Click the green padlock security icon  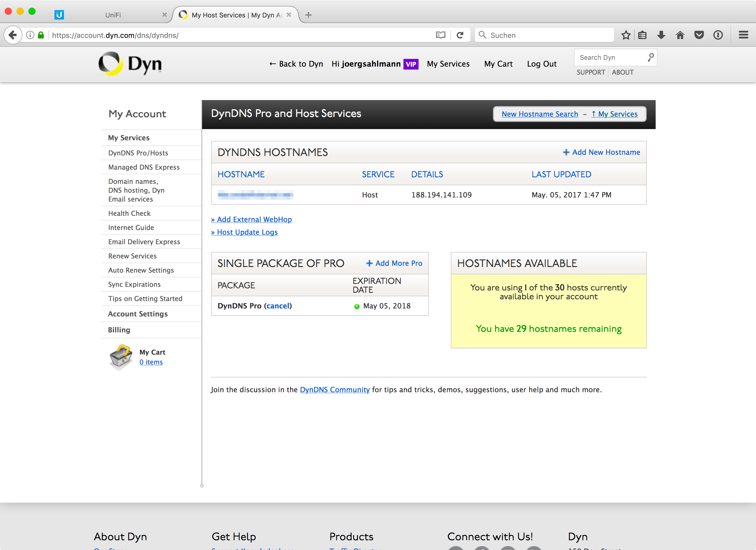[x=41, y=35]
